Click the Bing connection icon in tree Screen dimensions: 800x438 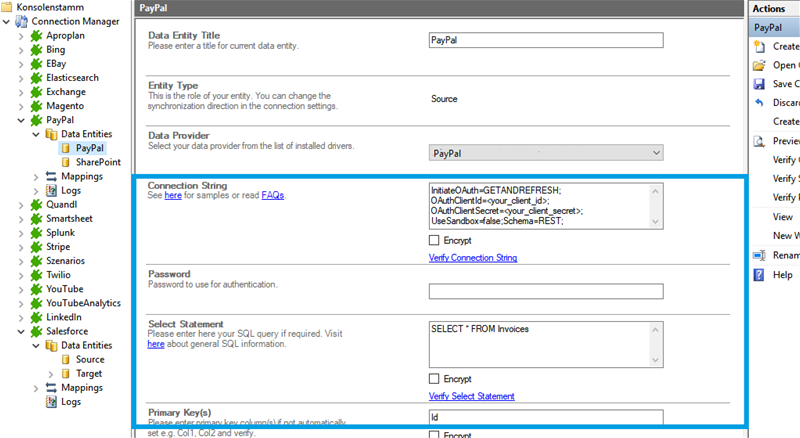coord(36,49)
